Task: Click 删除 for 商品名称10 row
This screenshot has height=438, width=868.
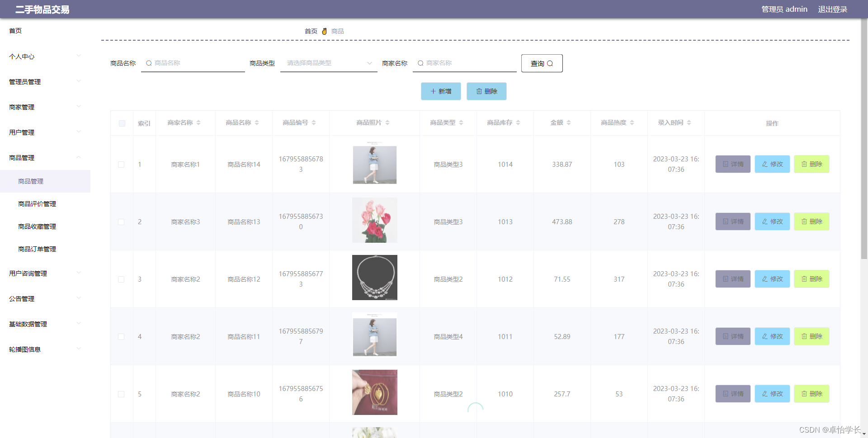Action: 811,394
